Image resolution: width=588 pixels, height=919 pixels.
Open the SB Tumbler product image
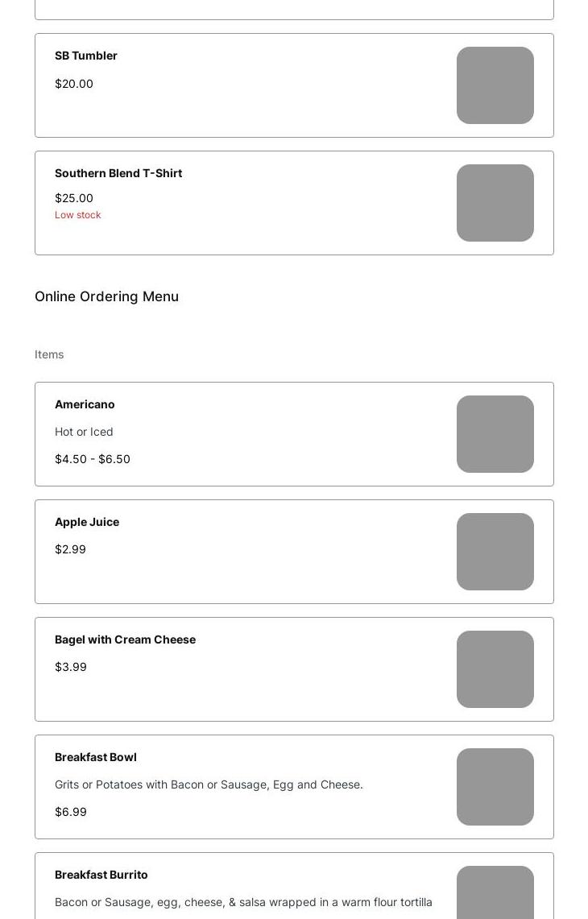(x=495, y=85)
